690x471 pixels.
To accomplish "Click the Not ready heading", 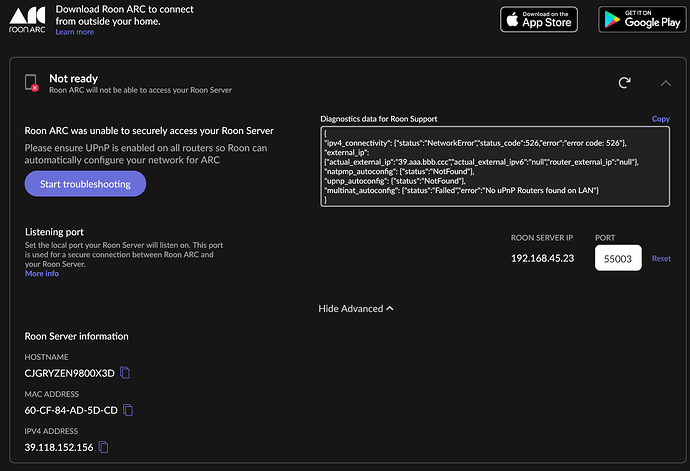I will tap(73, 78).
